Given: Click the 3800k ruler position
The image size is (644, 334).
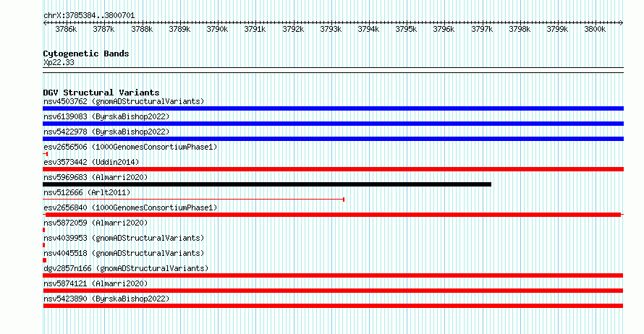Looking at the screenshot, I should [x=595, y=29].
